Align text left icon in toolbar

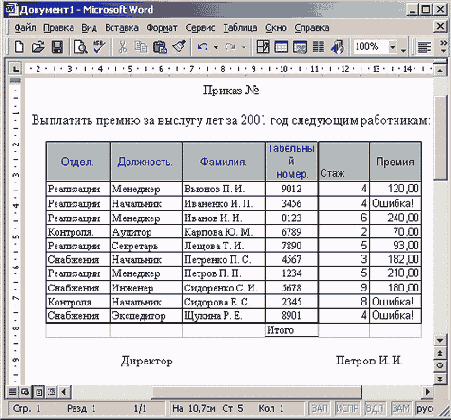point(424,47)
